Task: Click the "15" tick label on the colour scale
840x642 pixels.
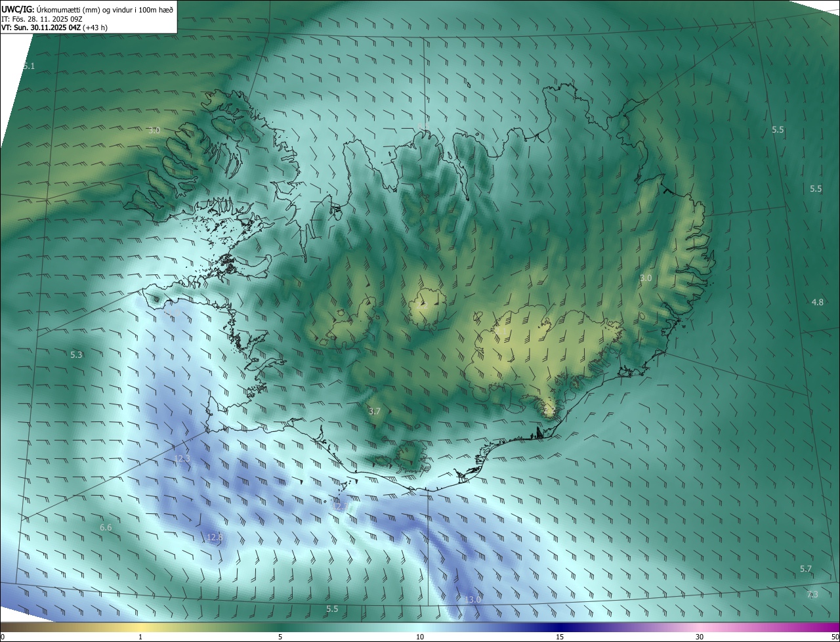Action: [560, 637]
